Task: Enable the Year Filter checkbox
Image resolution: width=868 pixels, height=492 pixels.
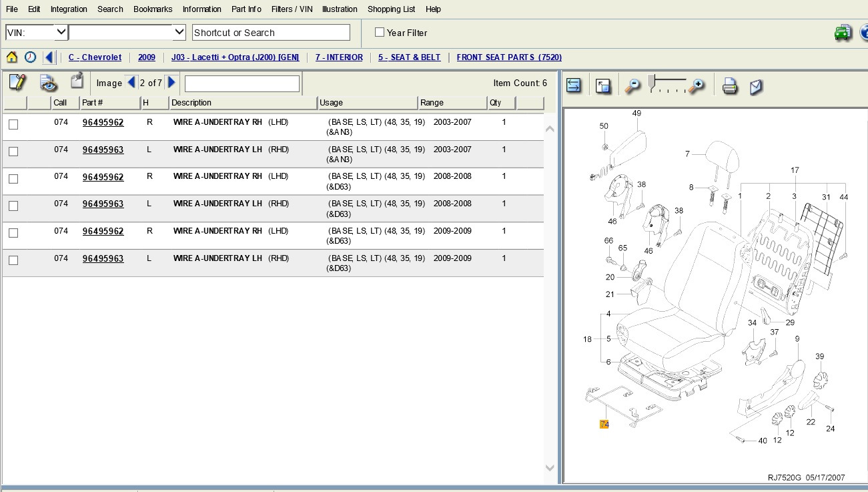Action: pos(380,32)
